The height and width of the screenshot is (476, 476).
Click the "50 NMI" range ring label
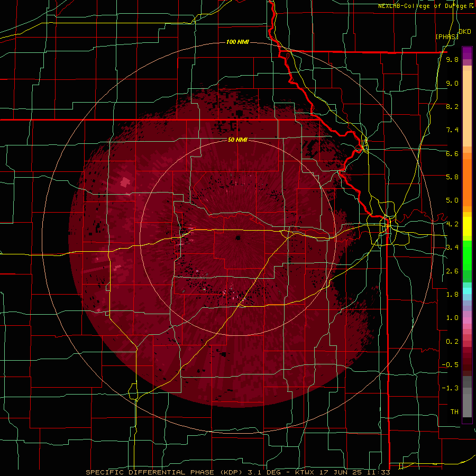(237, 140)
